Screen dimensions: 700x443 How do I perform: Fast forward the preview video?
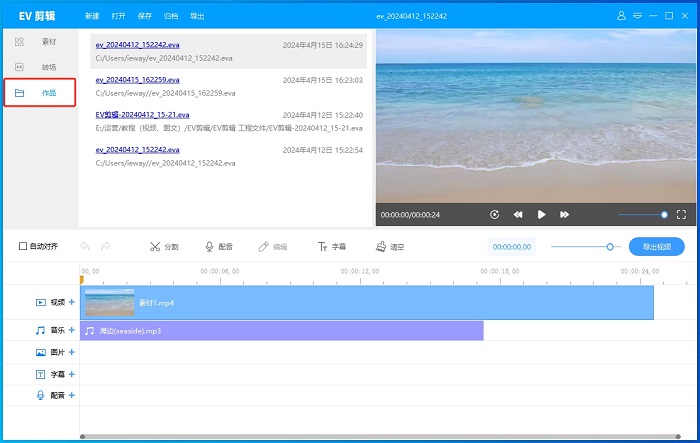(564, 214)
